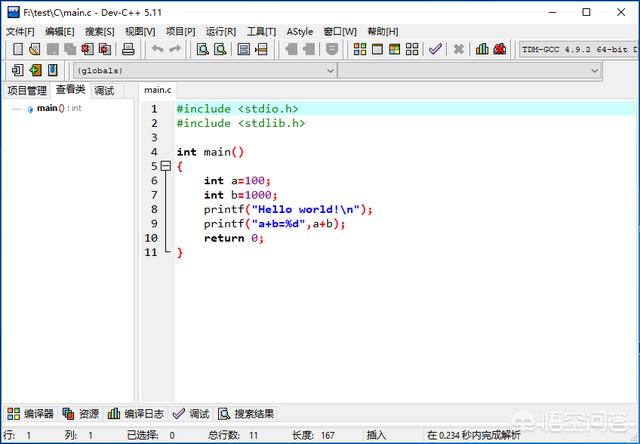The width and height of the screenshot is (640, 444).
Task: Click the 总行数: 11 status bar entry
Action: [233, 435]
